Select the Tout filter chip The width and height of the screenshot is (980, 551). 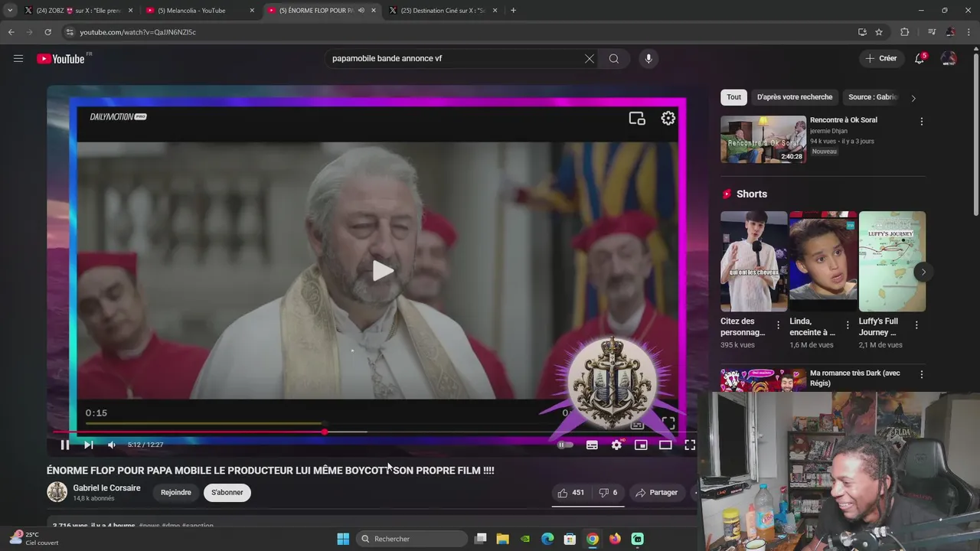point(733,97)
